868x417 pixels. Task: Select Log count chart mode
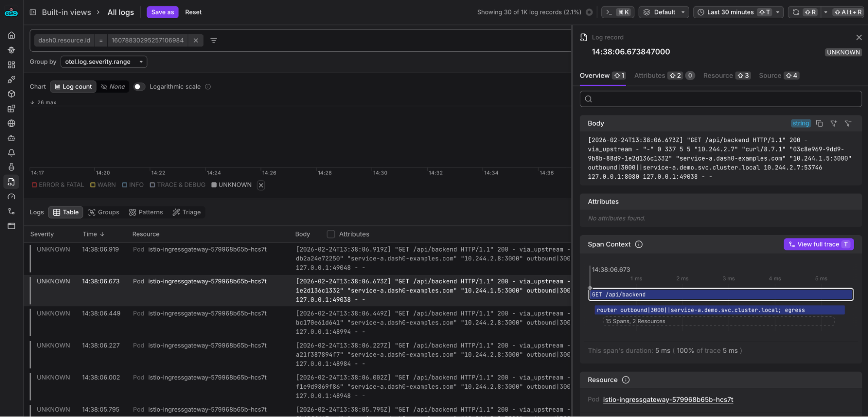[73, 87]
